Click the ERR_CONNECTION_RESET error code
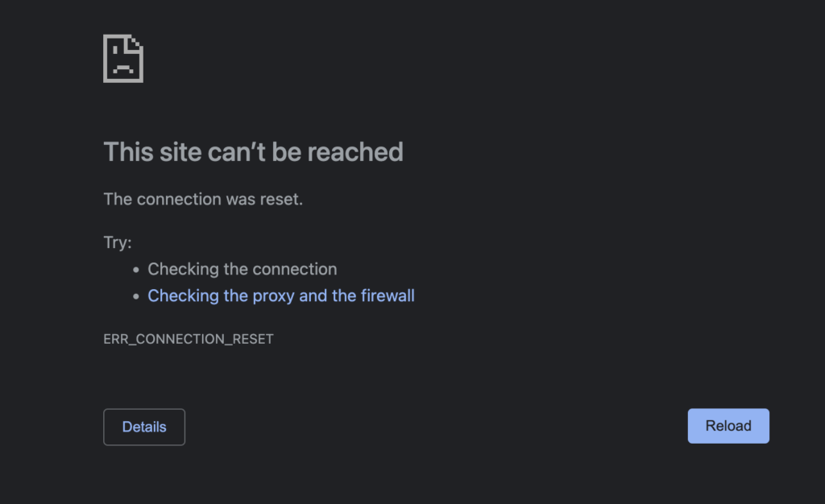This screenshot has width=825, height=504. [189, 339]
